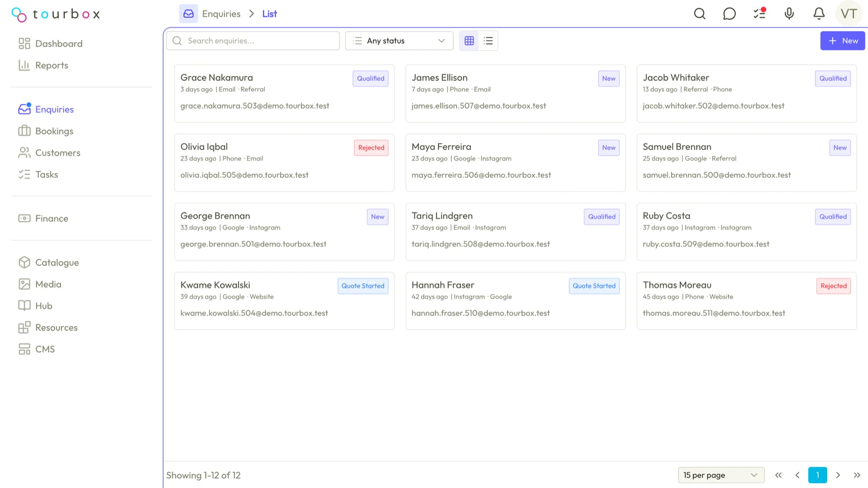Open Hannah Fraser enquiry card

pyautogui.click(x=515, y=301)
